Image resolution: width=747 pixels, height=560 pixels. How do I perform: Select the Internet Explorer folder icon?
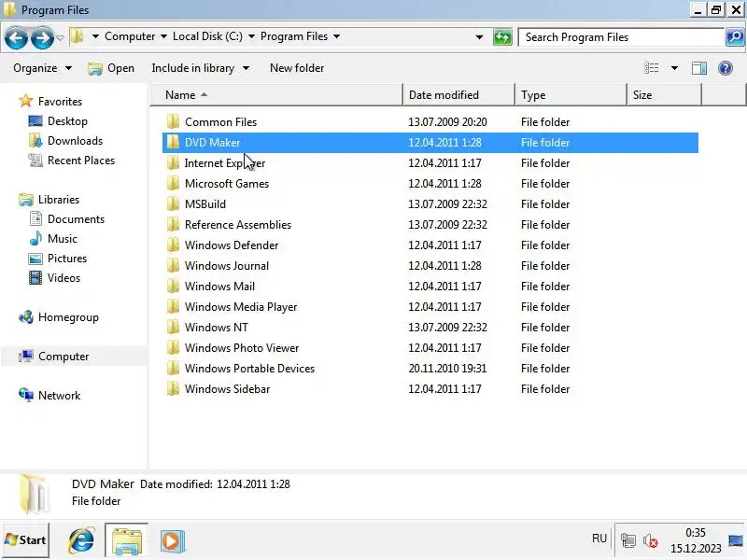173,162
